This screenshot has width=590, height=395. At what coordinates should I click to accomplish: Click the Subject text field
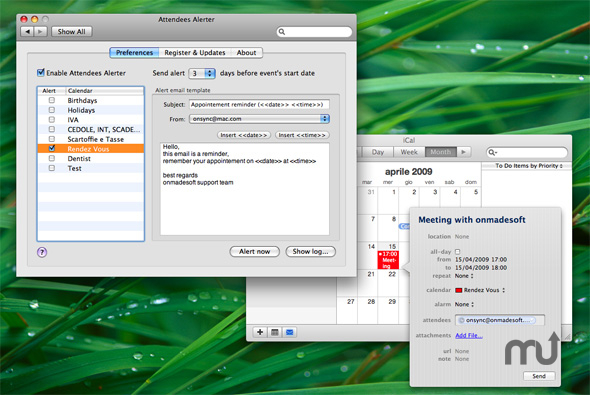[x=259, y=105]
